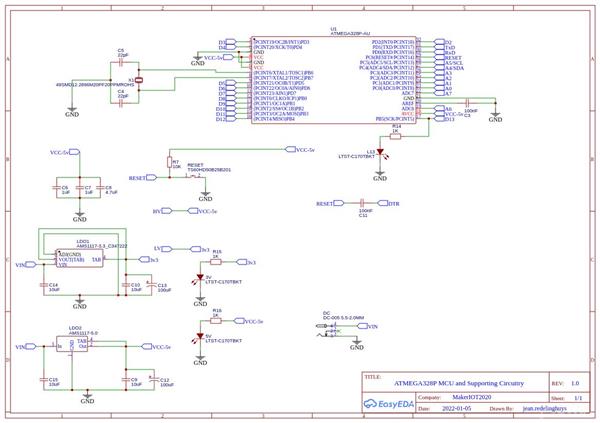Select the RESET push-button switch symbol
The width and height of the screenshot is (600, 423).
(193, 176)
